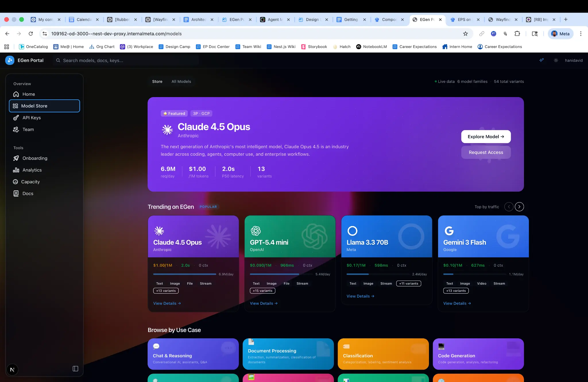Expand +11 variants on Llama 3.3 70B
Image resolution: width=588 pixels, height=382 pixels.
pyautogui.click(x=409, y=283)
